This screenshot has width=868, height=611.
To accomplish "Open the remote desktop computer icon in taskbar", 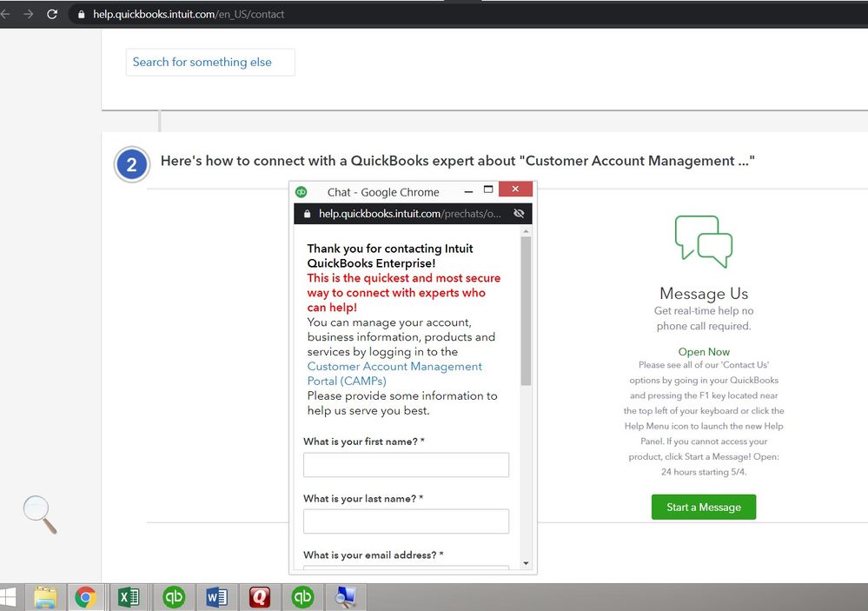I will (346, 597).
